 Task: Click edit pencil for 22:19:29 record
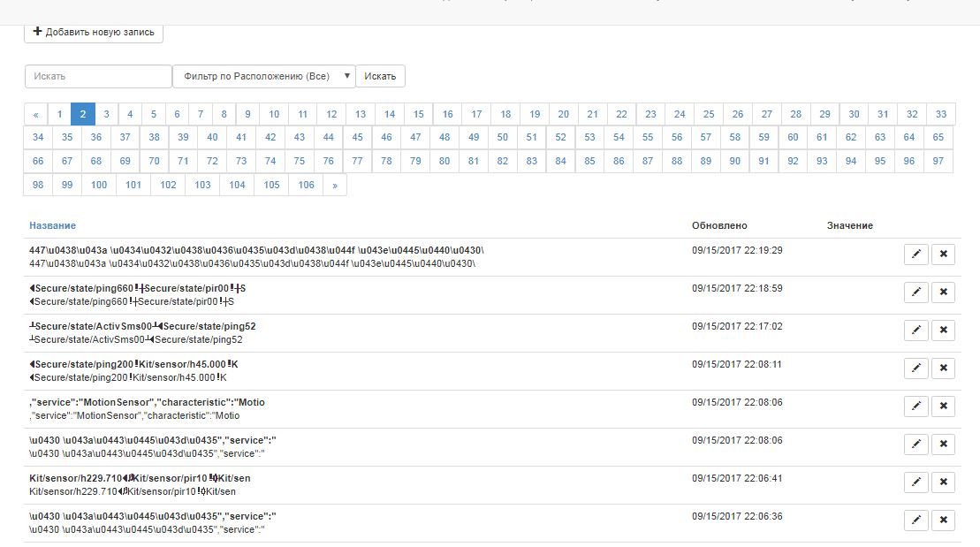[916, 255]
